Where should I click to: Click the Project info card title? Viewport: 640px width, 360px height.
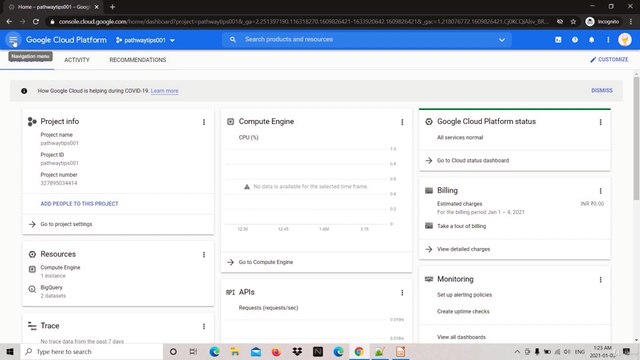(x=60, y=121)
